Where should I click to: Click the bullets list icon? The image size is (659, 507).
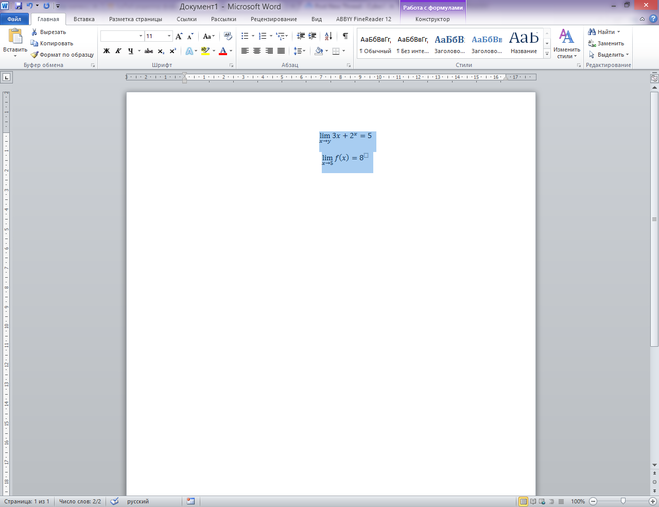(245, 36)
